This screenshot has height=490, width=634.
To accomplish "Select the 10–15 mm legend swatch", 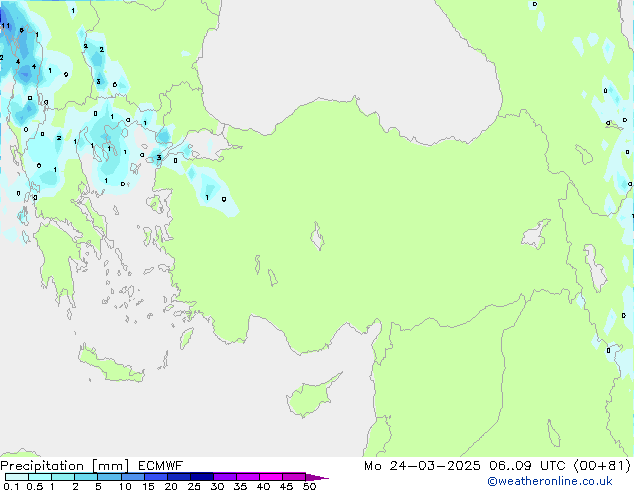I will pos(132,477).
